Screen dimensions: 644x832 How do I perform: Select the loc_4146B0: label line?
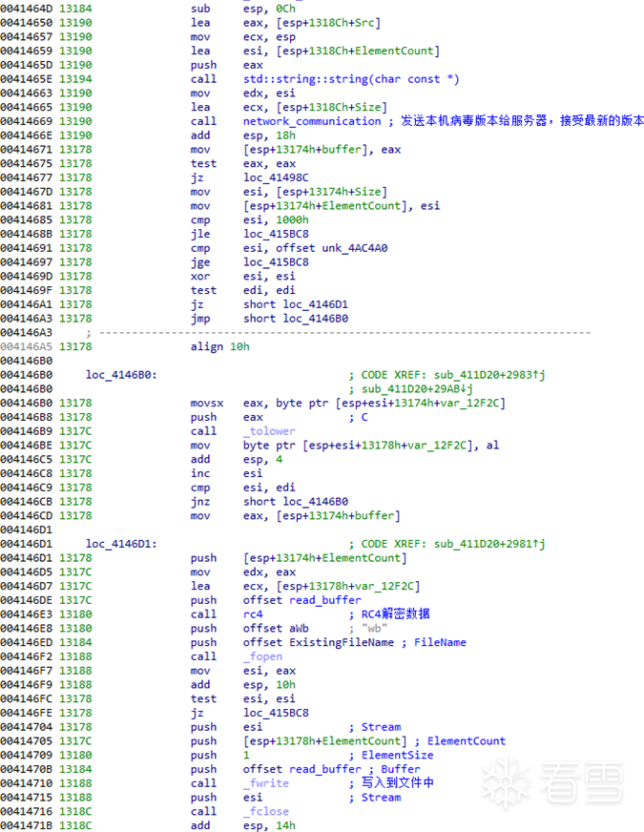[x=121, y=375]
